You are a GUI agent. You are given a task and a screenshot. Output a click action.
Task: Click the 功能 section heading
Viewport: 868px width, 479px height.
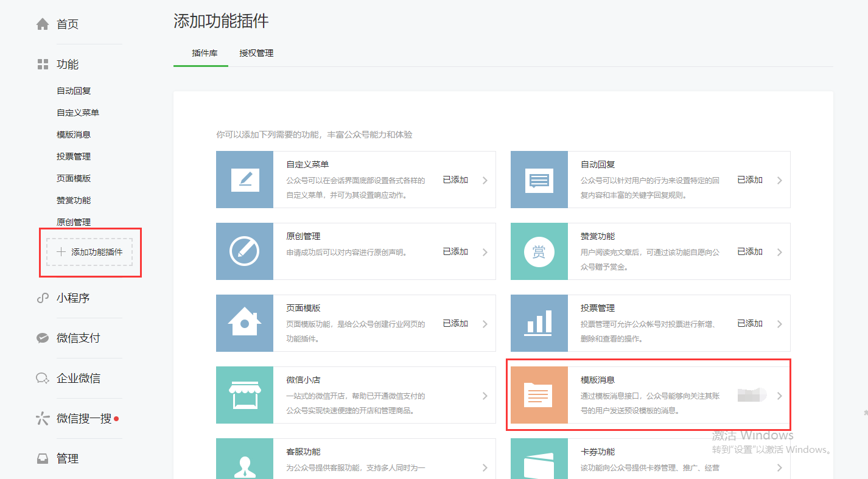68,65
